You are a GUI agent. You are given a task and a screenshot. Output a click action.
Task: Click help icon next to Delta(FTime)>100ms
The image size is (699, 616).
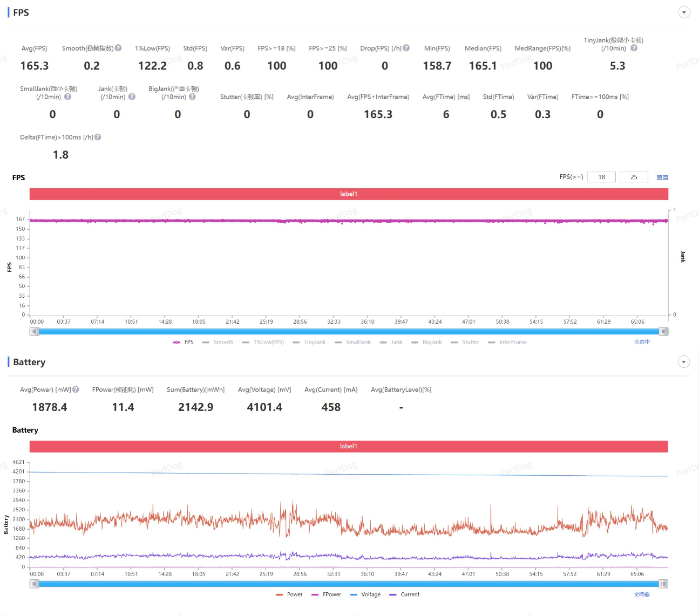pos(98,137)
